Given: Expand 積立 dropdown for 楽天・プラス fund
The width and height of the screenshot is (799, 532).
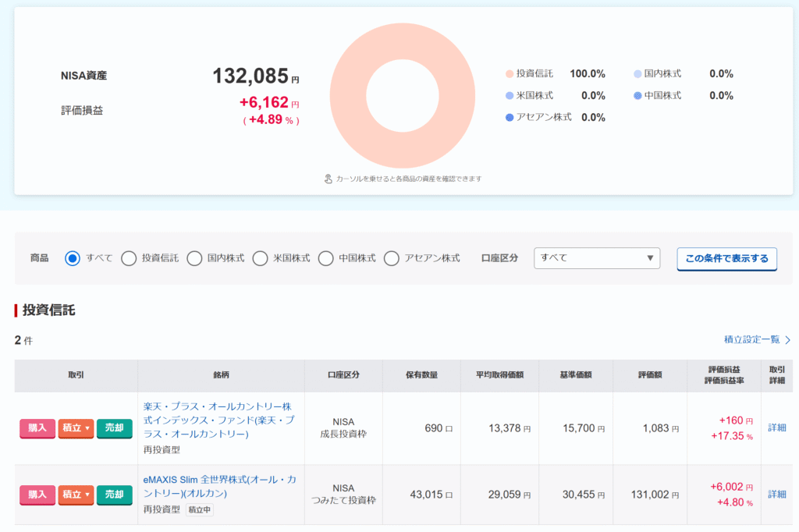Looking at the screenshot, I should point(76,428).
